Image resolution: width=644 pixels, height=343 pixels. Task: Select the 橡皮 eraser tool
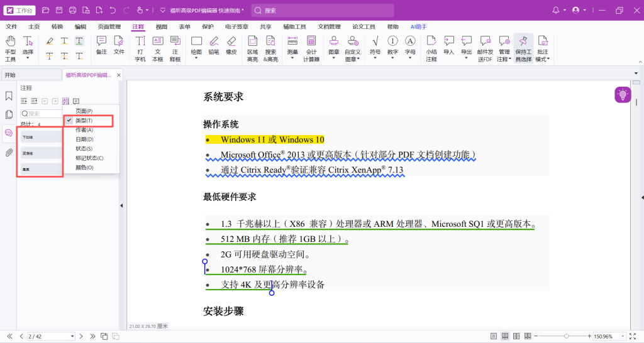[231, 45]
